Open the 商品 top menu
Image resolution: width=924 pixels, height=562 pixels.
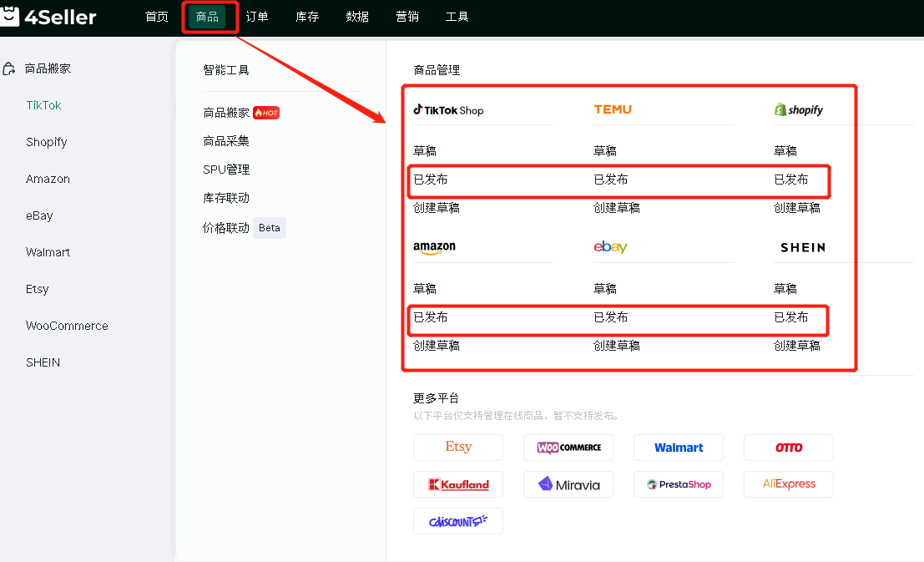tap(207, 17)
